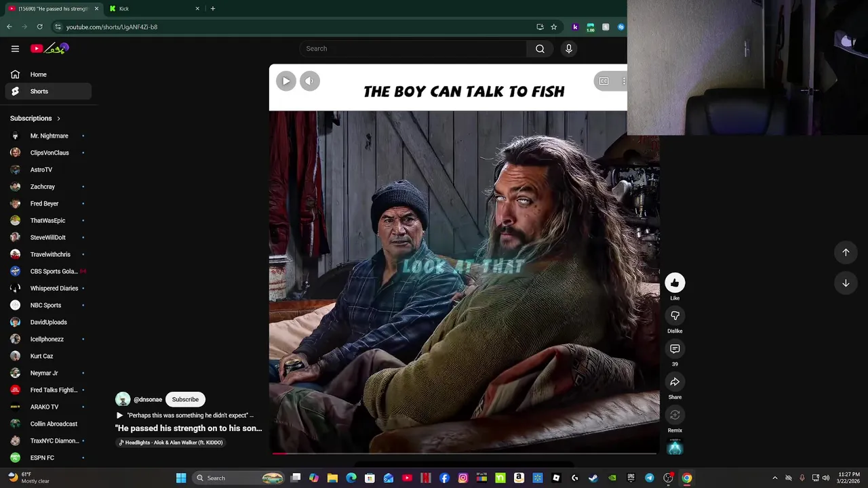Open Icellphonezz subscription
The width and height of the screenshot is (868, 488).
click(x=48, y=339)
